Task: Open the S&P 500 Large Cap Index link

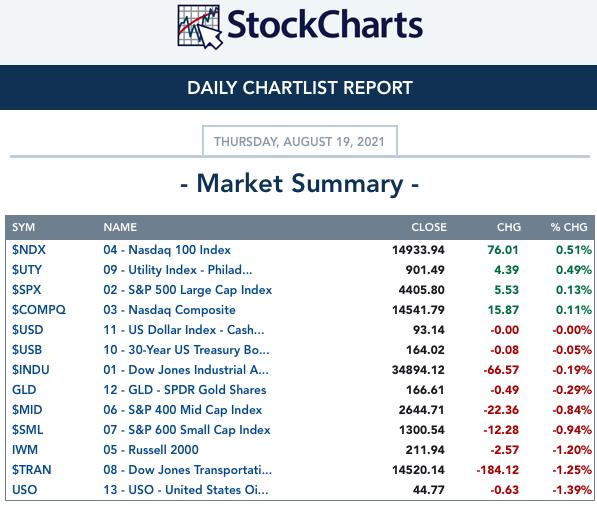Action: pyautogui.click(x=188, y=290)
